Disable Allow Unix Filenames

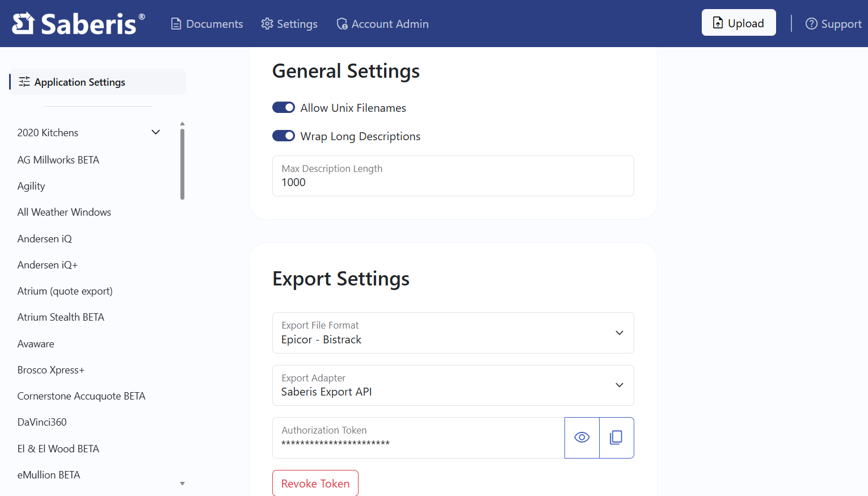click(284, 107)
